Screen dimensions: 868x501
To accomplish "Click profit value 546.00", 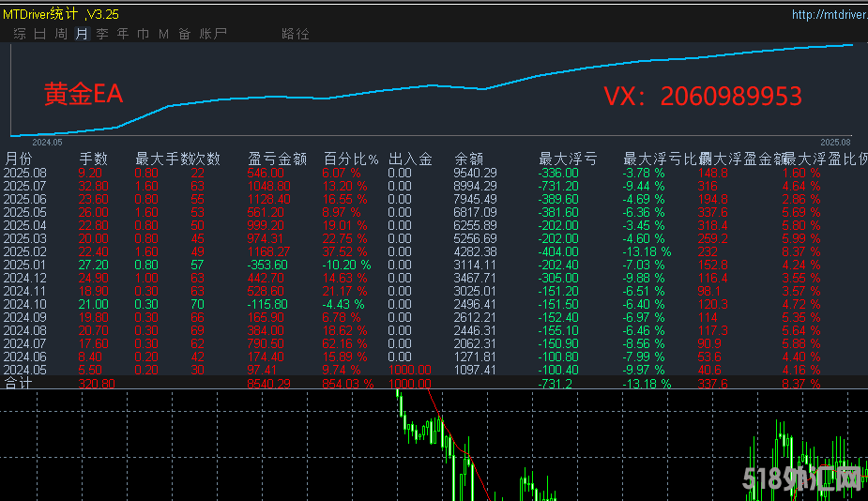I will tap(266, 173).
